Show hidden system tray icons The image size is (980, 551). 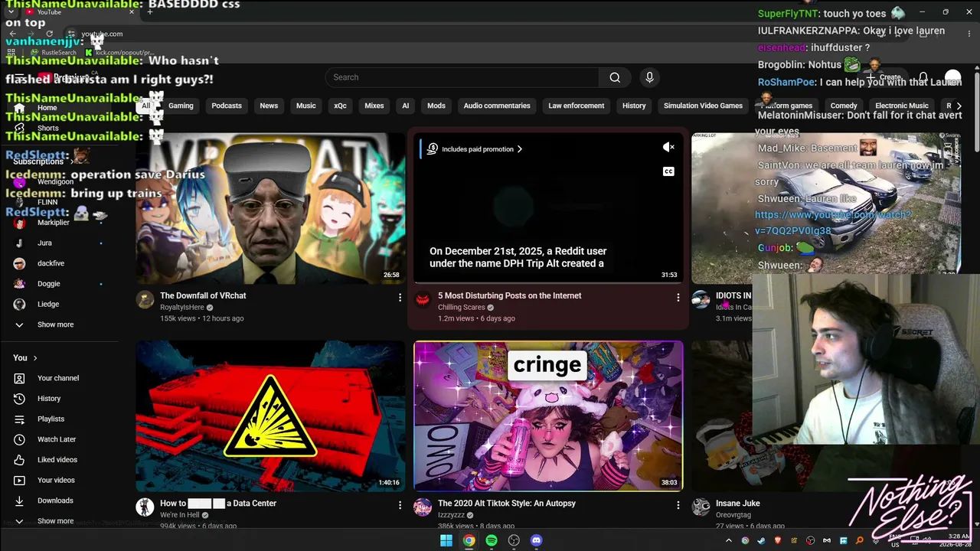point(729,541)
